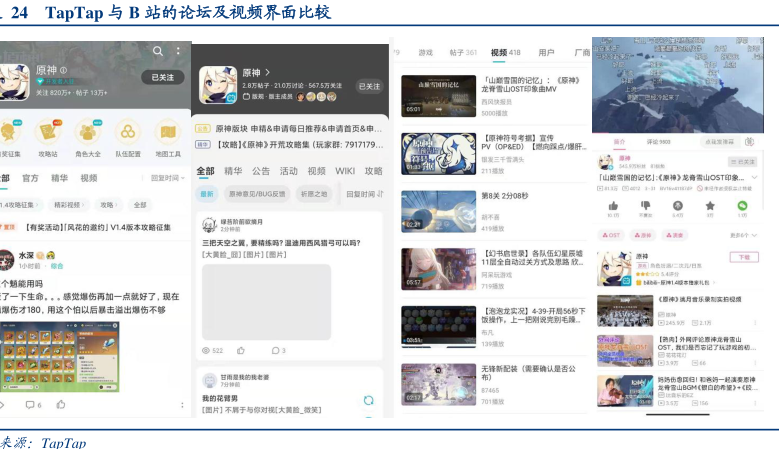Open the 队伍配置 team setup icon

click(x=127, y=133)
